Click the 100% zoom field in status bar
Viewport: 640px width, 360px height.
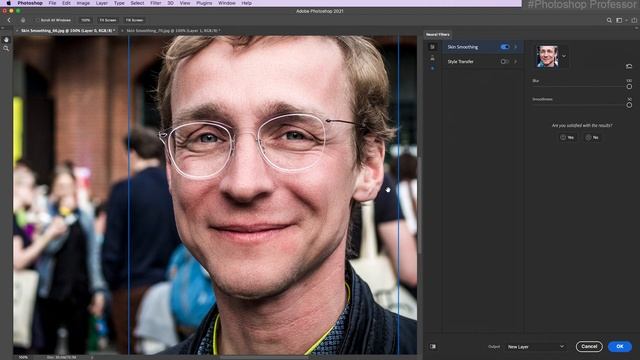(24, 357)
